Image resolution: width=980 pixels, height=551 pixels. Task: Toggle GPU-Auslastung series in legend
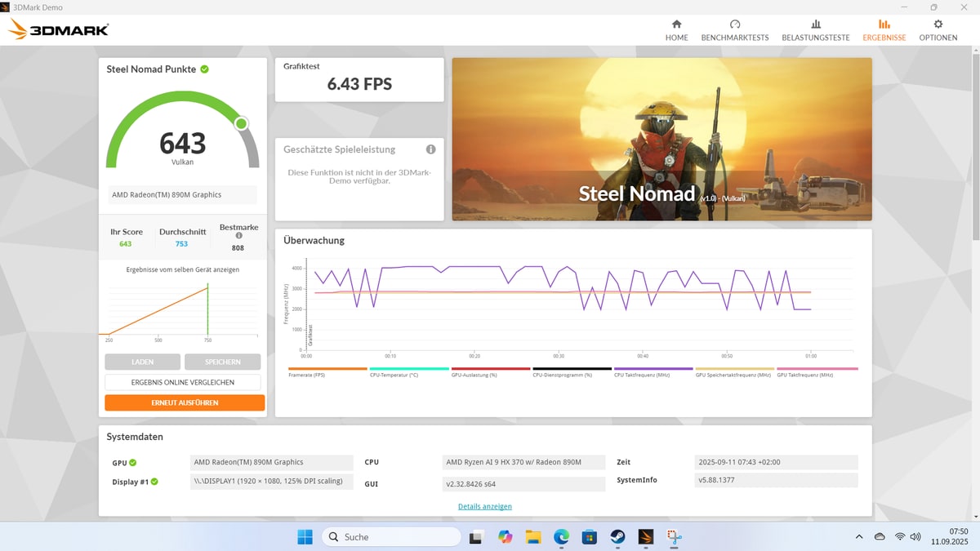tap(491, 371)
